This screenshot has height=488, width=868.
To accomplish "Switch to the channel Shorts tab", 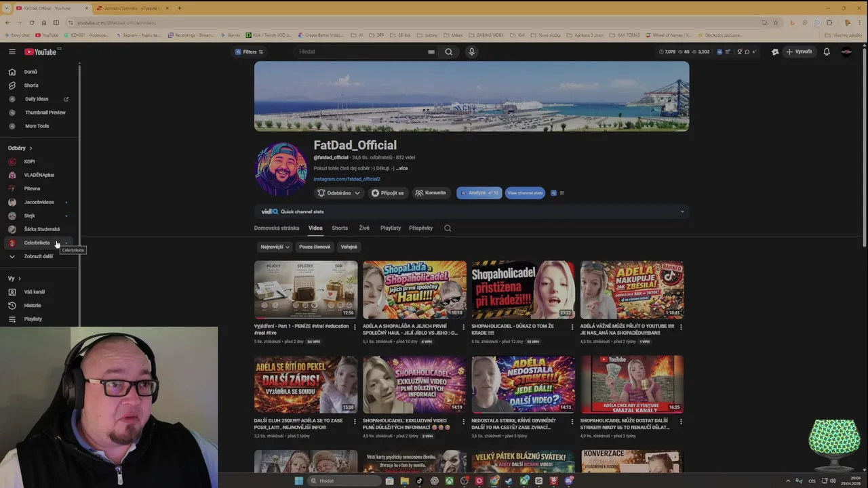I will tap(340, 228).
